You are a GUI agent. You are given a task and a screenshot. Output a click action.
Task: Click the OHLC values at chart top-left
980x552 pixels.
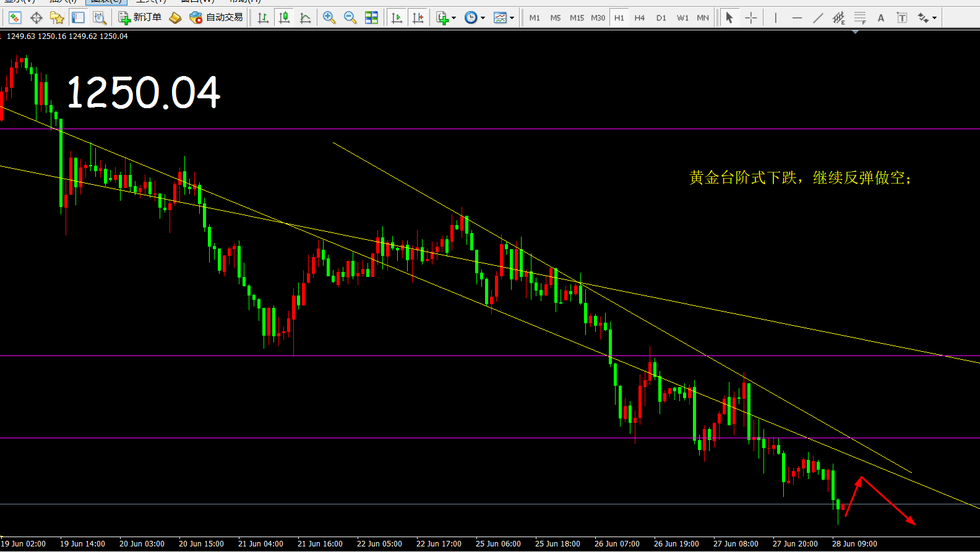coord(67,36)
